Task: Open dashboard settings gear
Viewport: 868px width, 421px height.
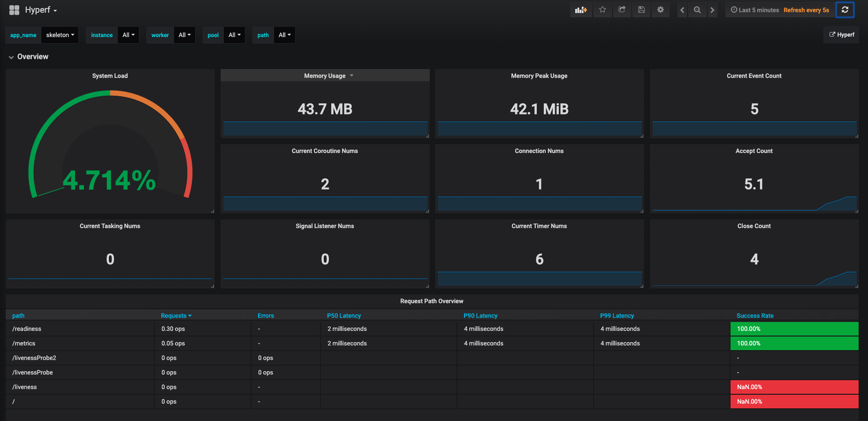Action: click(661, 10)
